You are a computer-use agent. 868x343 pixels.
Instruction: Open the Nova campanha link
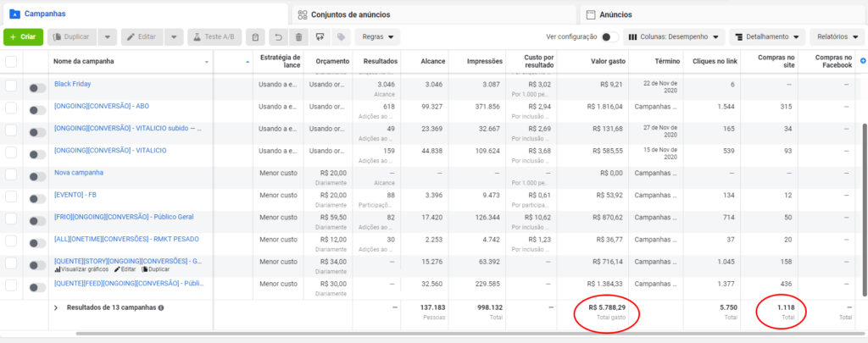pos(79,173)
